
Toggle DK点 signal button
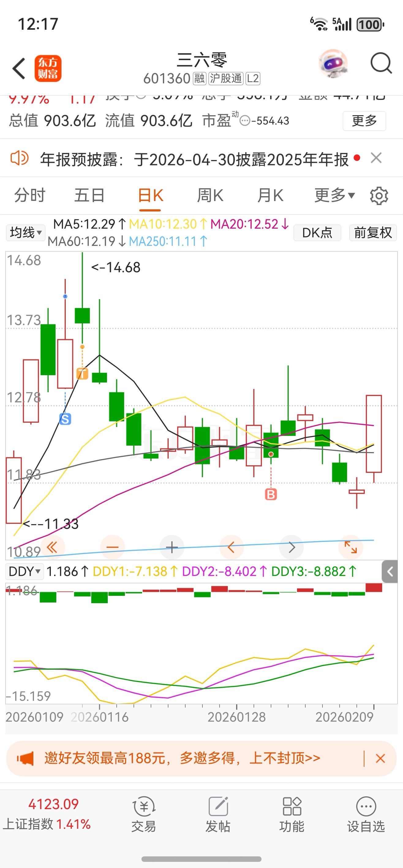(x=317, y=233)
